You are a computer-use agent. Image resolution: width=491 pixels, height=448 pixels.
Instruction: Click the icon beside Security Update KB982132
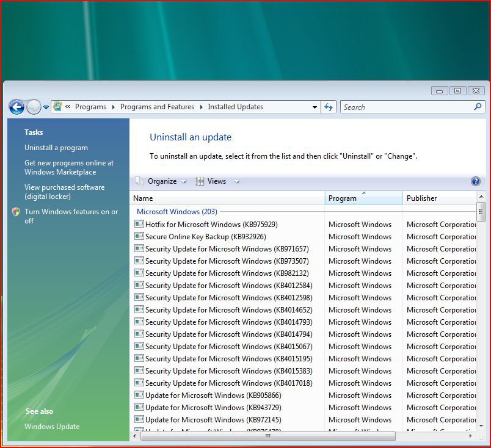click(x=139, y=273)
